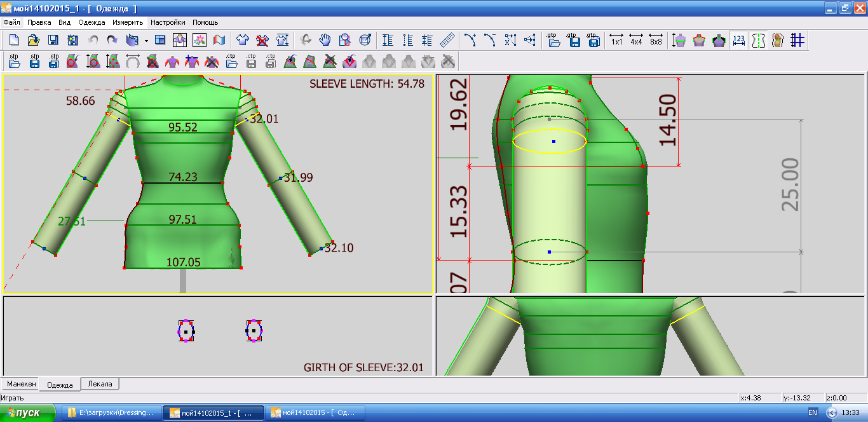The width and height of the screenshot is (868, 422).
Task: Open the Настройки menu
Action: point(168,22)
